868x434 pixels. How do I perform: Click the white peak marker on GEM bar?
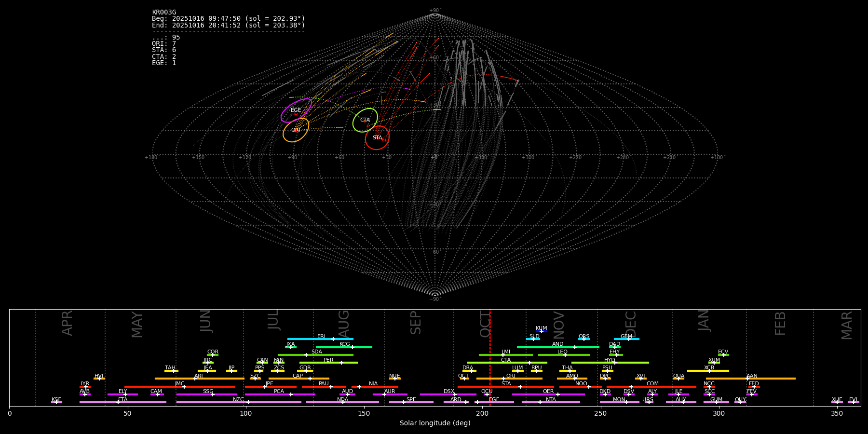click(x=628, y=339)
